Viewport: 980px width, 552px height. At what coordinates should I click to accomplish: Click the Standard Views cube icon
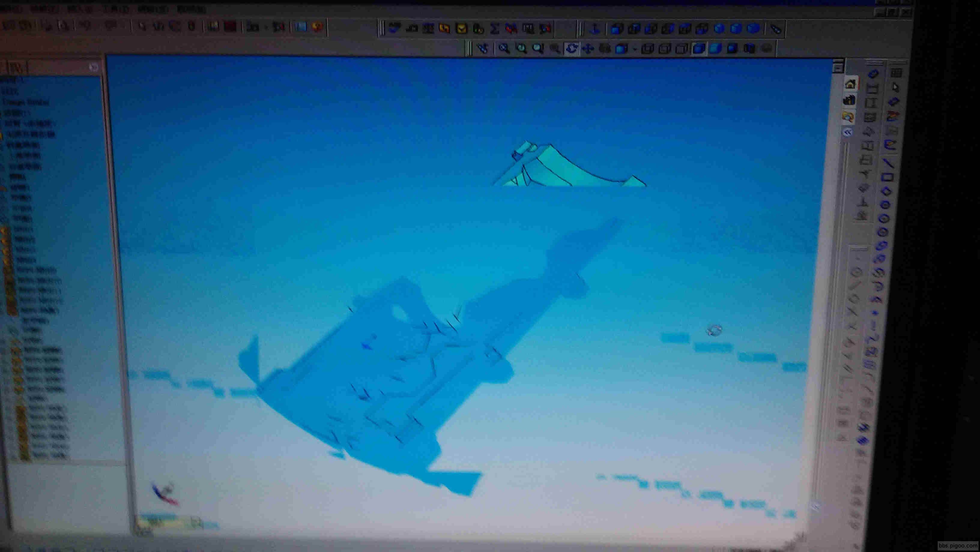point(622,49)
